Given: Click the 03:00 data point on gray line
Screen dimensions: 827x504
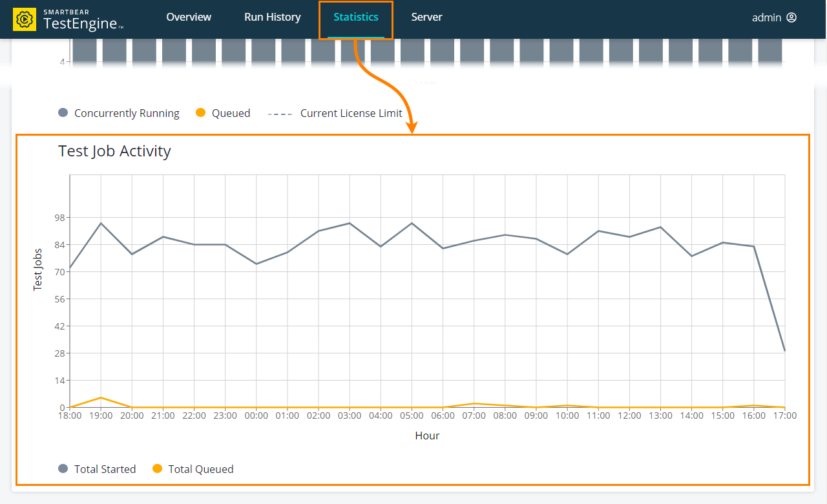Looking at the screenshot, I should pyautogui.click(x=350, y=224).
